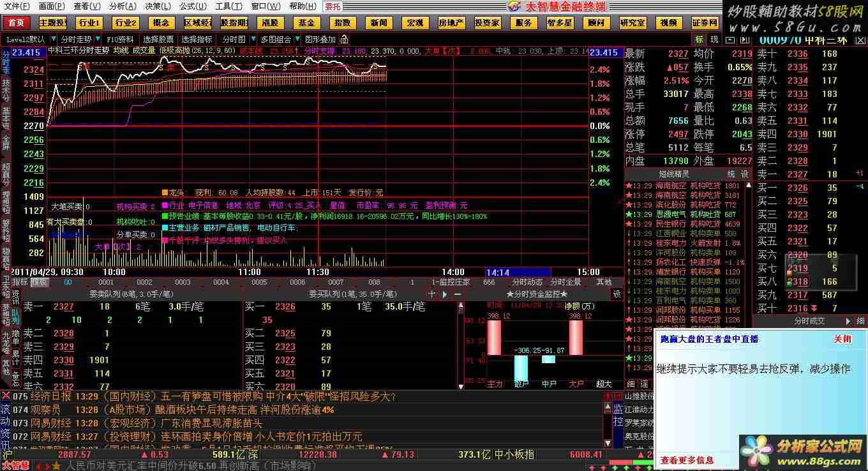Switch to the 队列 queue side tab
Image resolution: width=868 pixels, height=471 pixels.
[16, 317]
